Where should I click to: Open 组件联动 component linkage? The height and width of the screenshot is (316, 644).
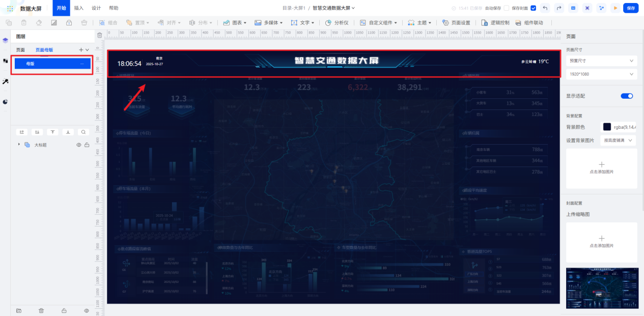click(529, 23)
